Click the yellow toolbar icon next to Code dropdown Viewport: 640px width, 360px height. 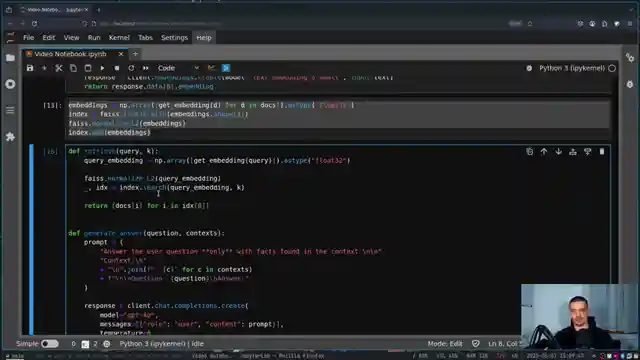point(211,68)
